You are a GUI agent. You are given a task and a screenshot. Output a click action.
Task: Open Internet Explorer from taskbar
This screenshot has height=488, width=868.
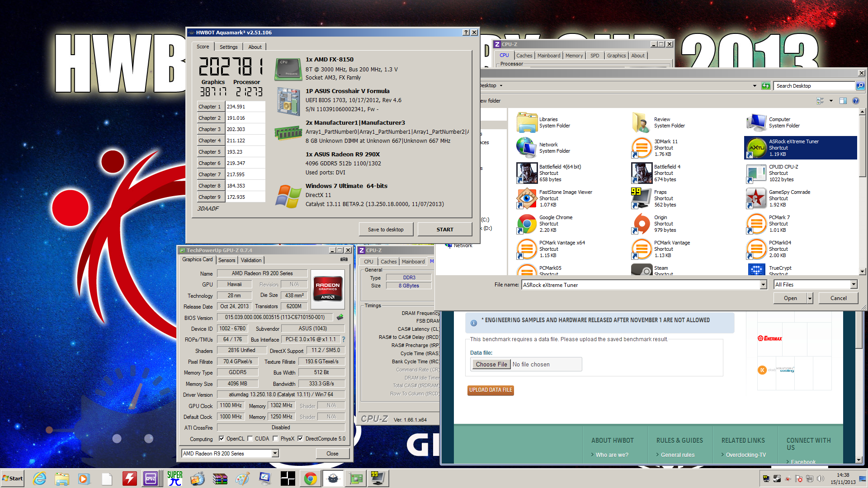point(40,479)
